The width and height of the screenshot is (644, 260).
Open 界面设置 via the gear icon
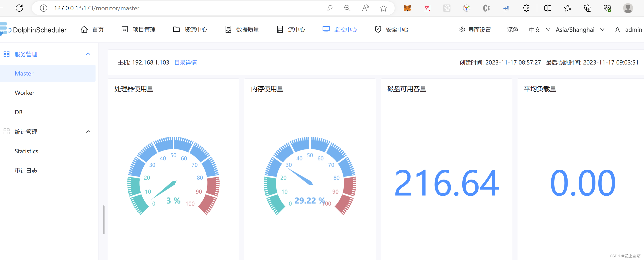click(x=462, y=29)
